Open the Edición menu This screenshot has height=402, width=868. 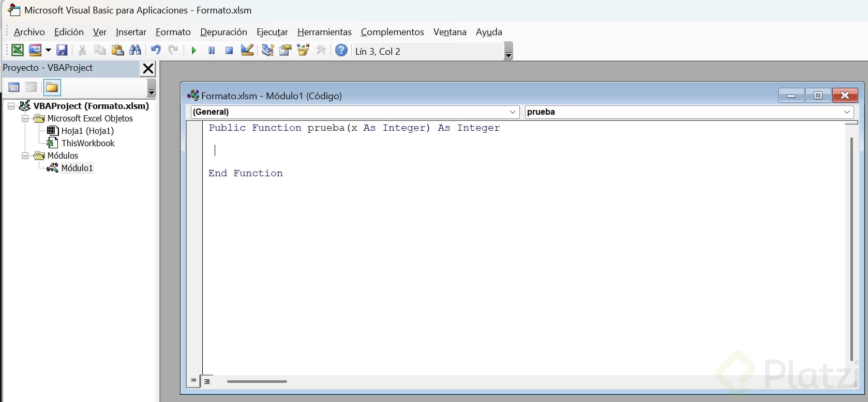(69, 32)
